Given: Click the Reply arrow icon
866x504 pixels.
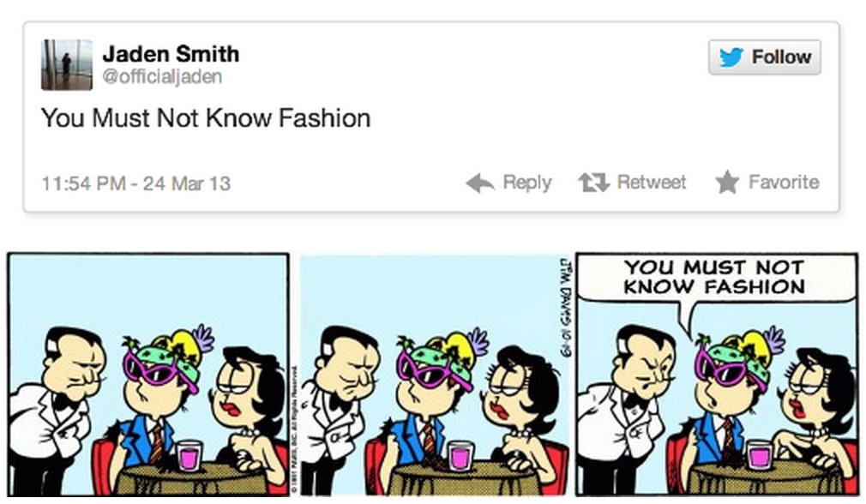Looking at the screenshot, I should tap(479, 183).
